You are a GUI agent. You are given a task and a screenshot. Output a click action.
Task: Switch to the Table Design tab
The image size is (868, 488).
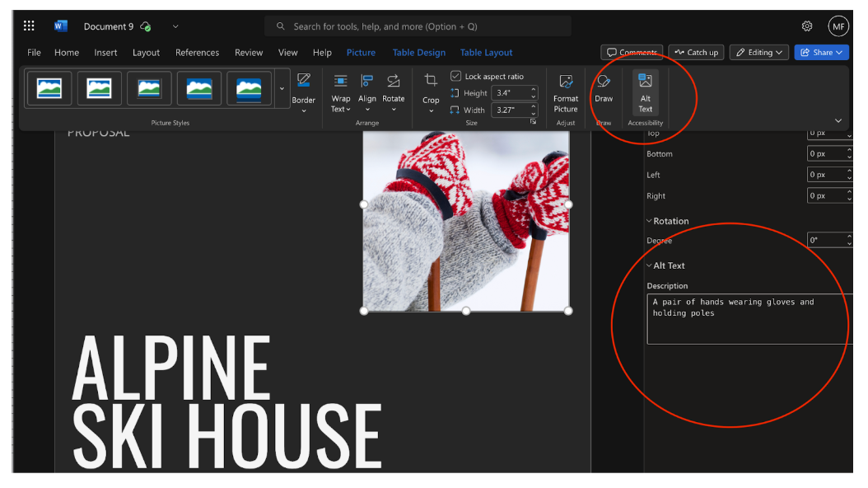coord(418,52)
